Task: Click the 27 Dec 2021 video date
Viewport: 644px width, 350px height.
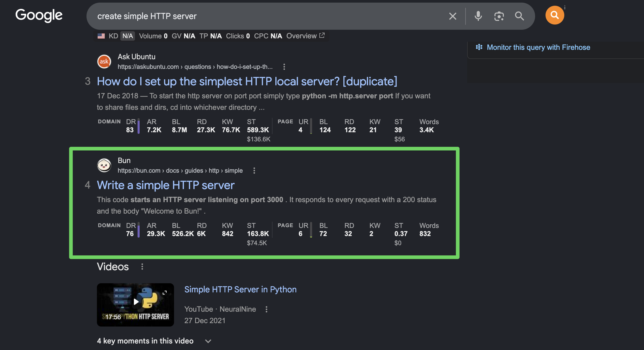Action: (205, 321)
